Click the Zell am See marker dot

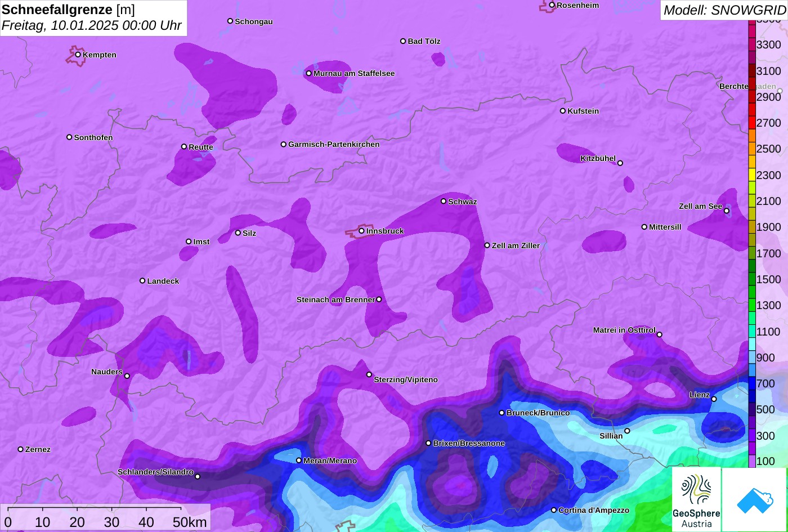pyautogui.click(x=726, y=211)
